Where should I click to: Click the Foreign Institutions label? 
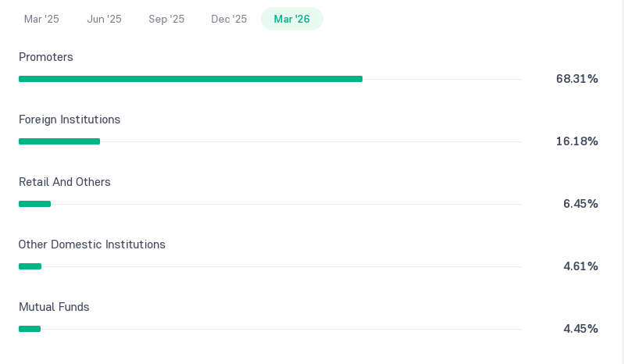pyautogui.click(x=70, y=120)
